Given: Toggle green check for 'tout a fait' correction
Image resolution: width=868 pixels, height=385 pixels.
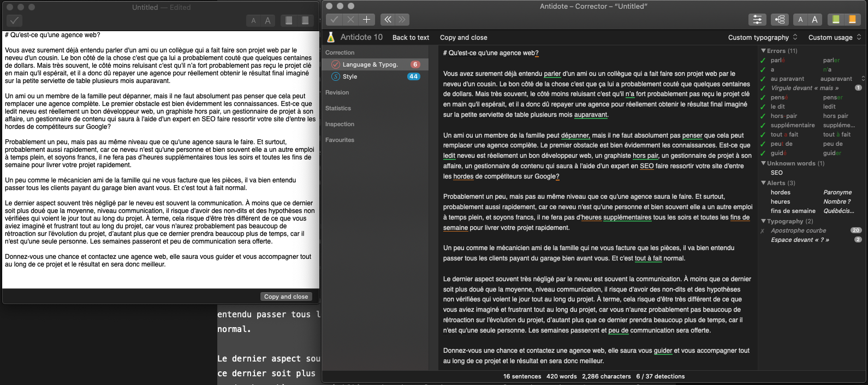Looking at the screenshot, I should tap(763, 134).
